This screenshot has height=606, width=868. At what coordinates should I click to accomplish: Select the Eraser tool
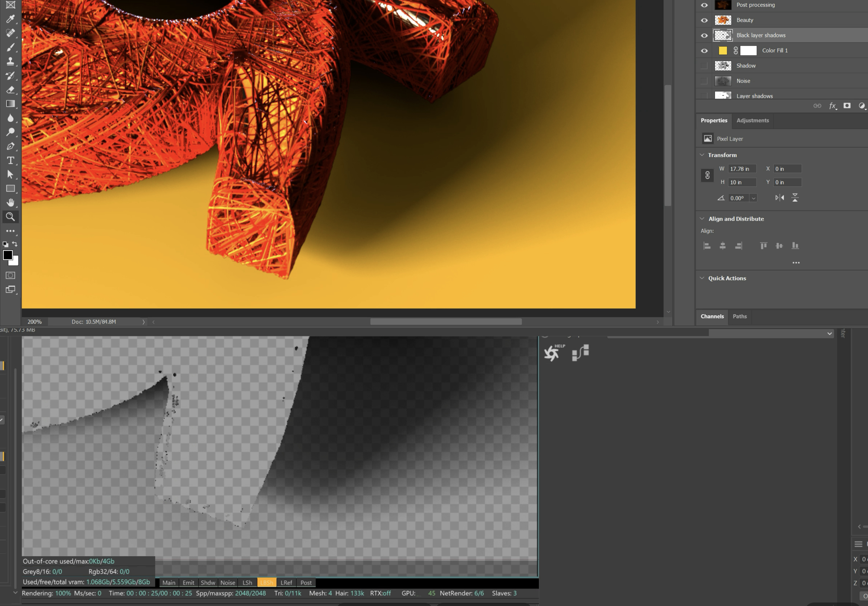tap(10, 90)
